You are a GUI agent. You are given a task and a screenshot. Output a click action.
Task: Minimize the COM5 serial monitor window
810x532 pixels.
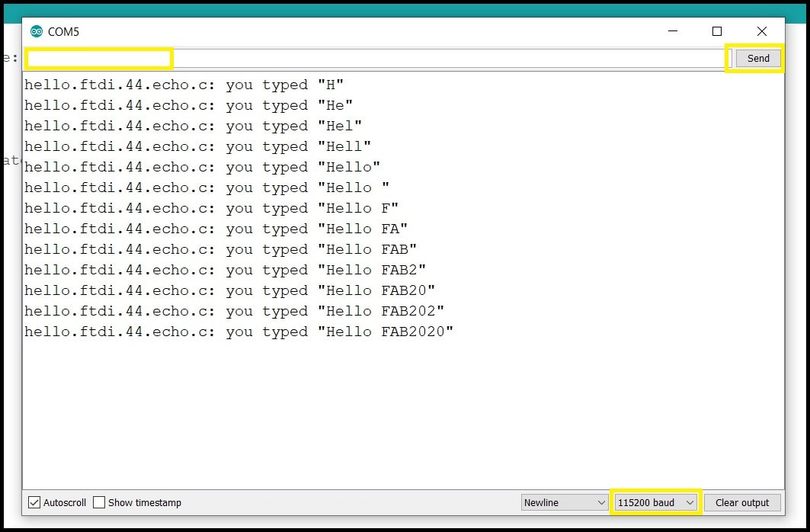(673, 31)
